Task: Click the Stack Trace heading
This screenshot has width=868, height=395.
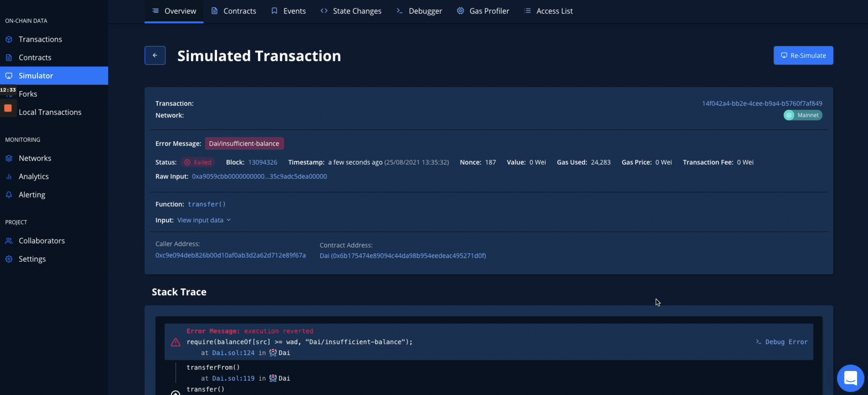Action: pos(179,292)
